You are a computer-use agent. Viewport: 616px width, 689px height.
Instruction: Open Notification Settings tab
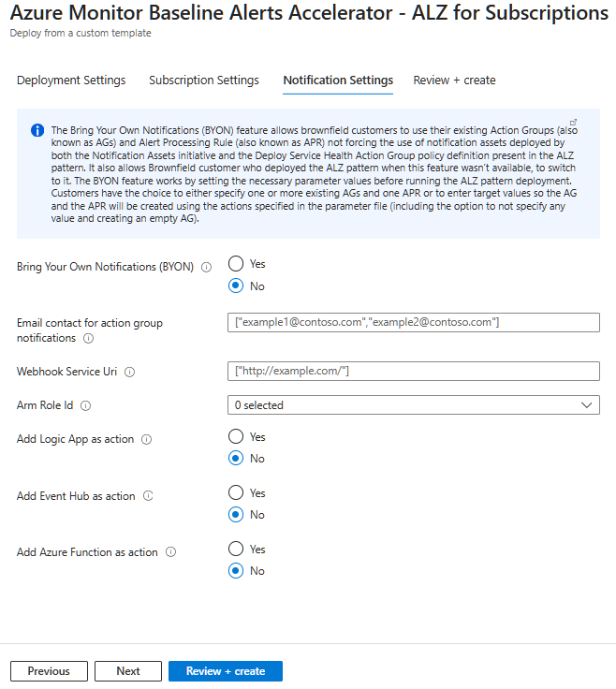(x=338, y=81)
